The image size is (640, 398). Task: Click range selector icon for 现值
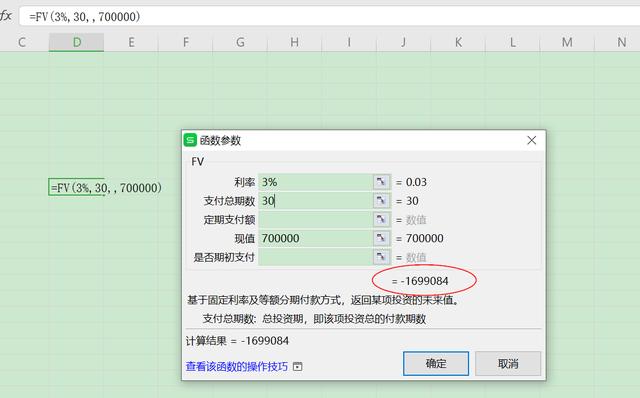tap(381, 238)
